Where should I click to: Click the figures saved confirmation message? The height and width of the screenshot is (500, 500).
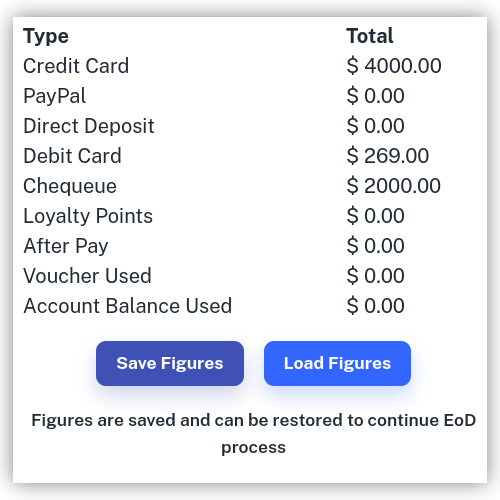253,433
